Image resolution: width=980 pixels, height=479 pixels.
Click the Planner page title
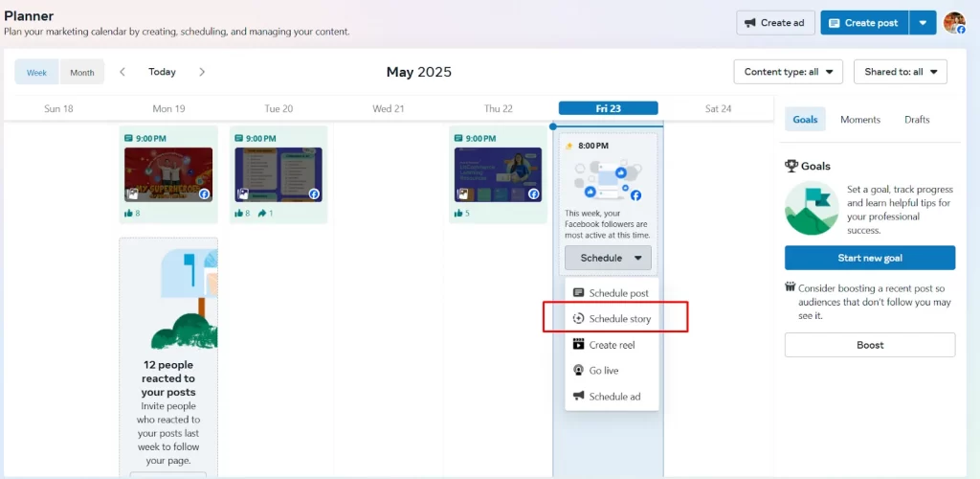tap(29, 15)
